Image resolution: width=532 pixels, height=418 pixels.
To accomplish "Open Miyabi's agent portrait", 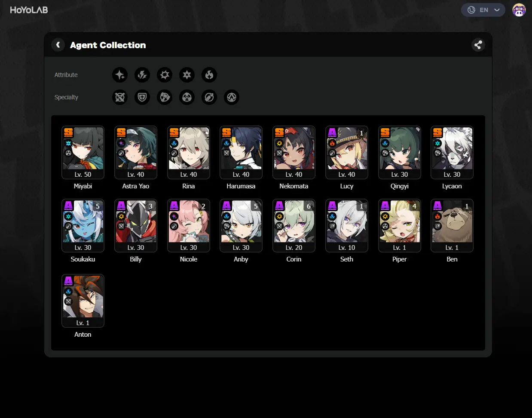I will click(x=83, y=152).
